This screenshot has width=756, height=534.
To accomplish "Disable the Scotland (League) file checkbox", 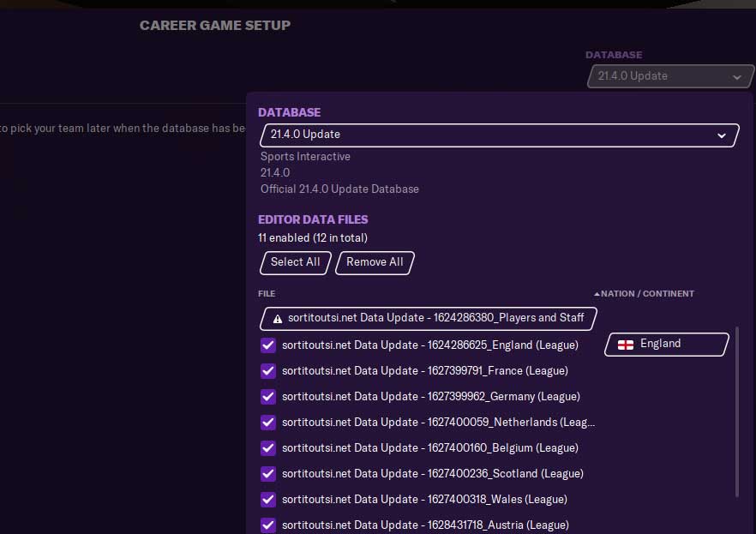I will (268, 474).
